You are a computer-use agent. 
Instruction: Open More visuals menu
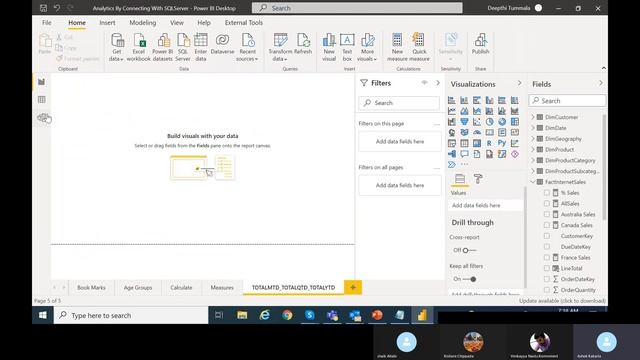coord(367,47)
